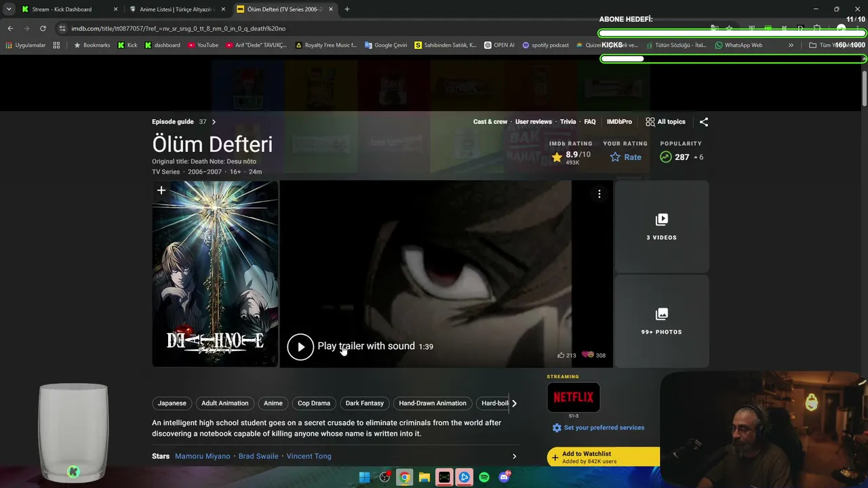Viewport: 868px width, 488px height.
Task: Open the tab groups grid icon
Action: click(56, 45)
